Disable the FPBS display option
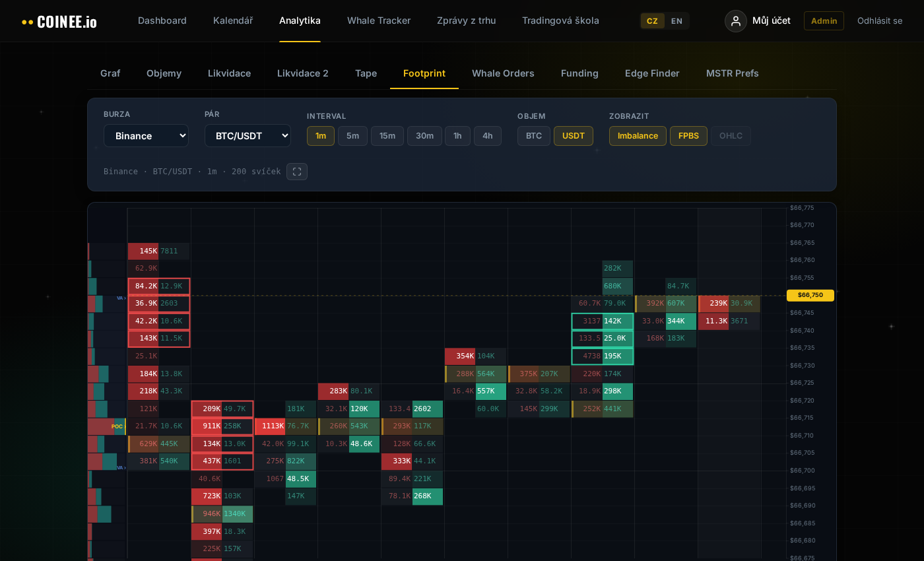The width and height of the screenshot is (924, 561). [688, 135]
